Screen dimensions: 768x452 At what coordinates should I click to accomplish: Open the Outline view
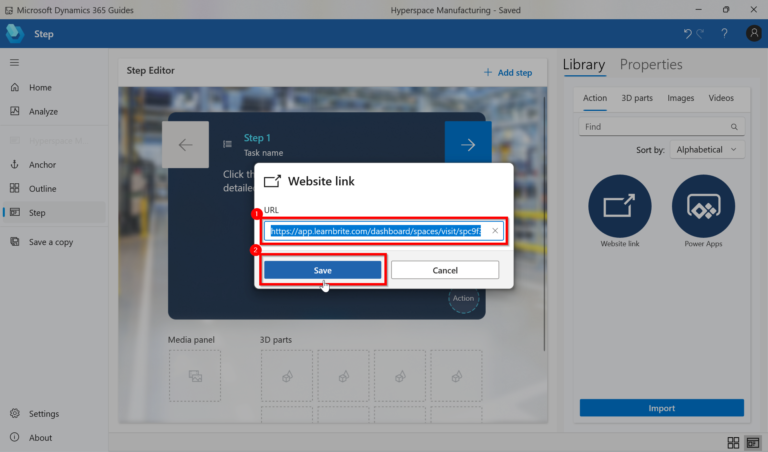[42, 189]
